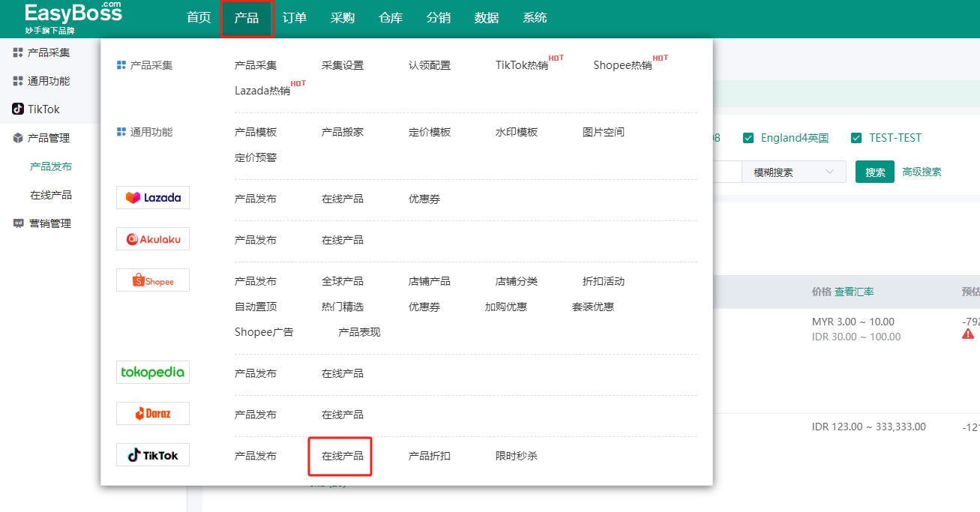980x512 pixels.
Task: Open the 订单 top navigation menu
Action: (295, 18)
